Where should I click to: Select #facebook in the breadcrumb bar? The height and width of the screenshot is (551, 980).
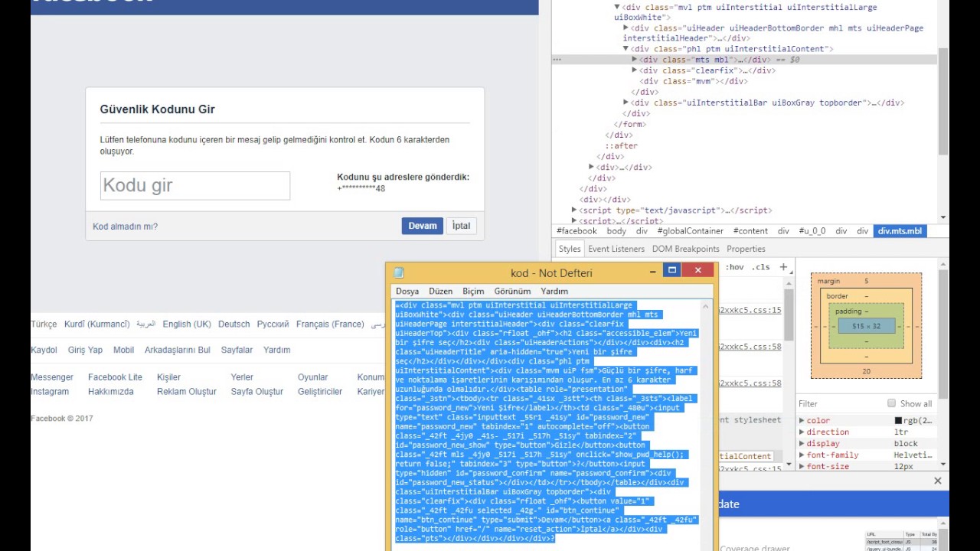click(x=577, y=231)
